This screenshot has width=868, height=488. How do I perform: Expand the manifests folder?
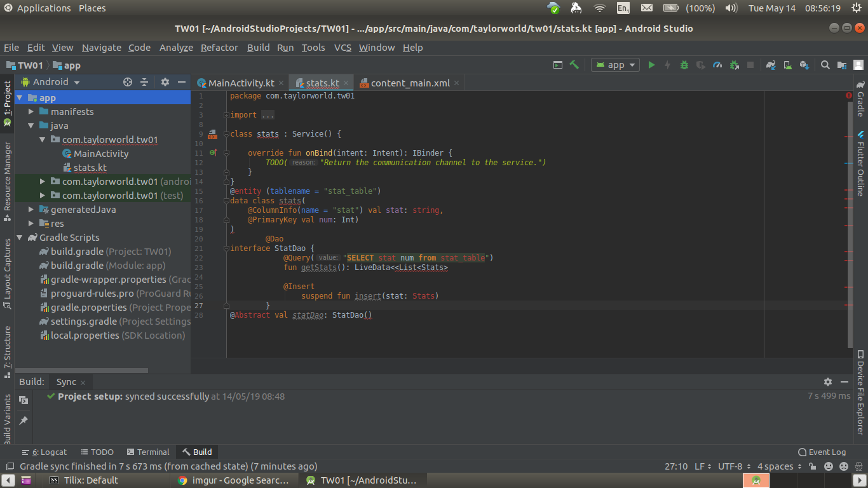click(x=31, y=111)
